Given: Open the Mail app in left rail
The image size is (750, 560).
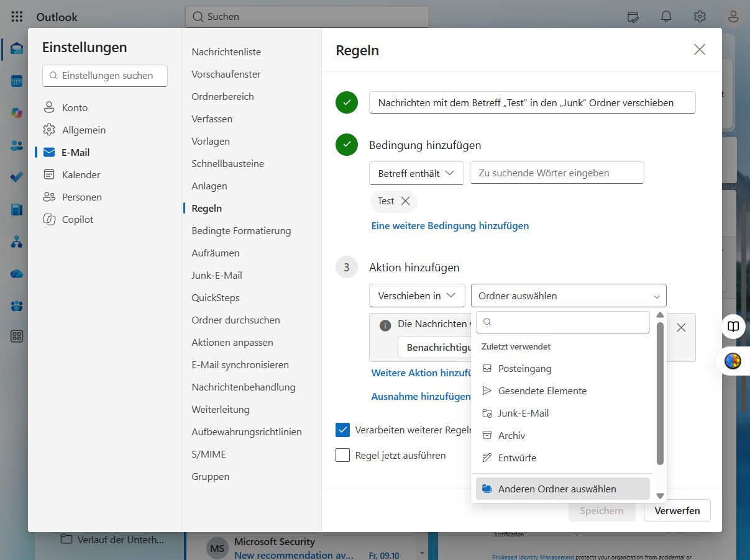Looking at the screenshot, I should coord(17,48).
